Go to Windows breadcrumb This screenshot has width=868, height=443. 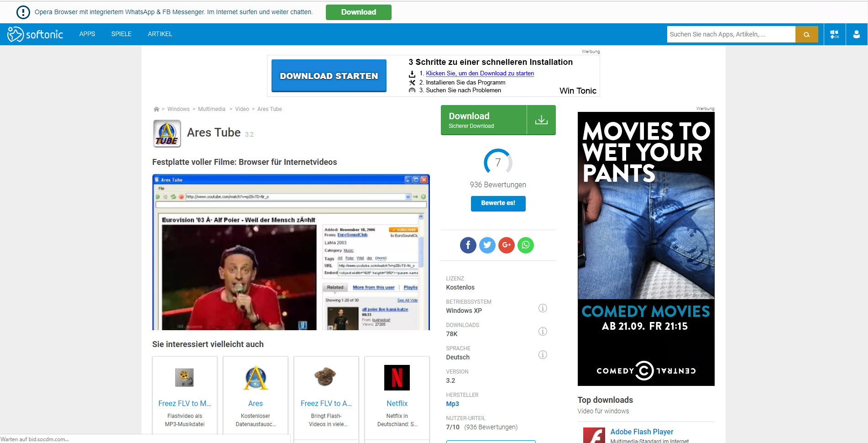pos(178,109)
